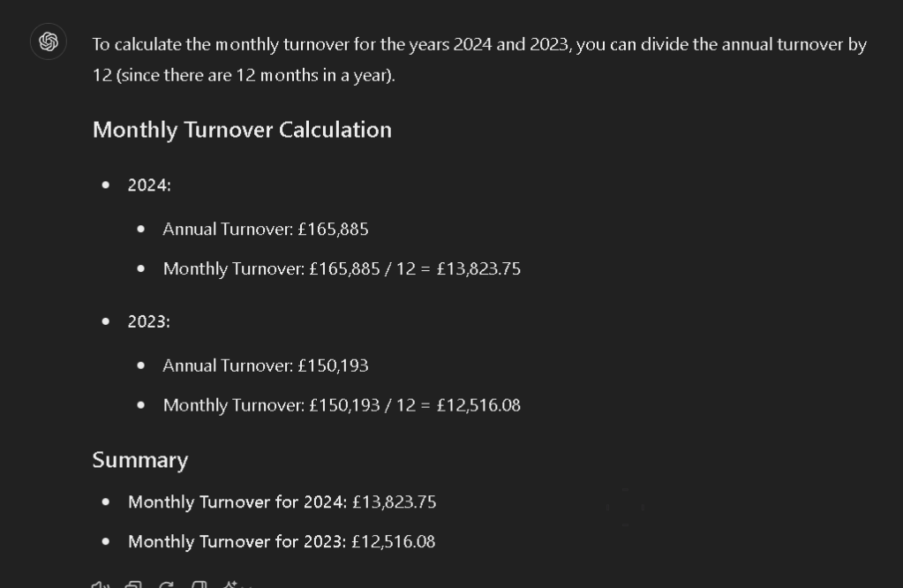Click the Annual Turnover: £150,193 line
903x588 pixels.
coord(266,366)
